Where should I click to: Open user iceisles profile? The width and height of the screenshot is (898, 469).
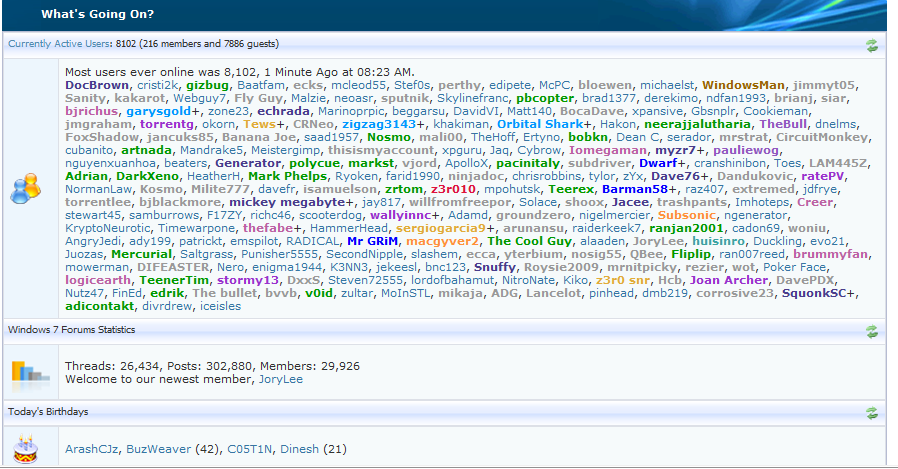pyautogui.click(x=220, y=306)
